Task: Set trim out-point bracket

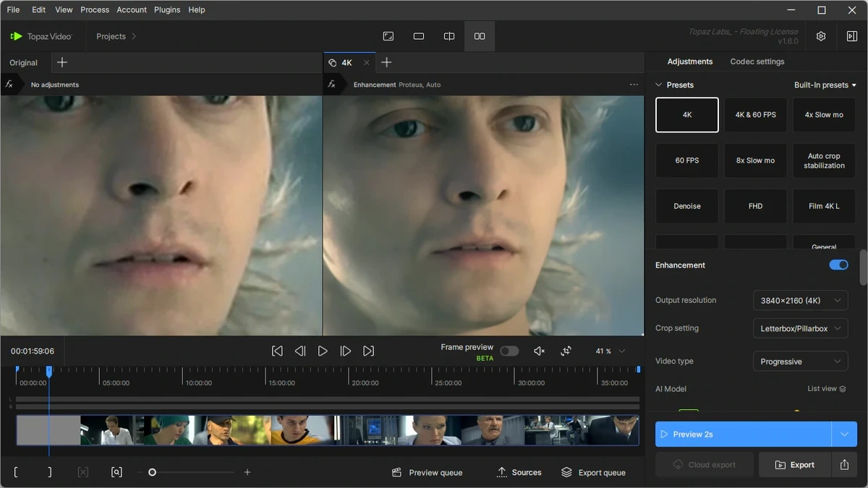Action: (49, 472)
